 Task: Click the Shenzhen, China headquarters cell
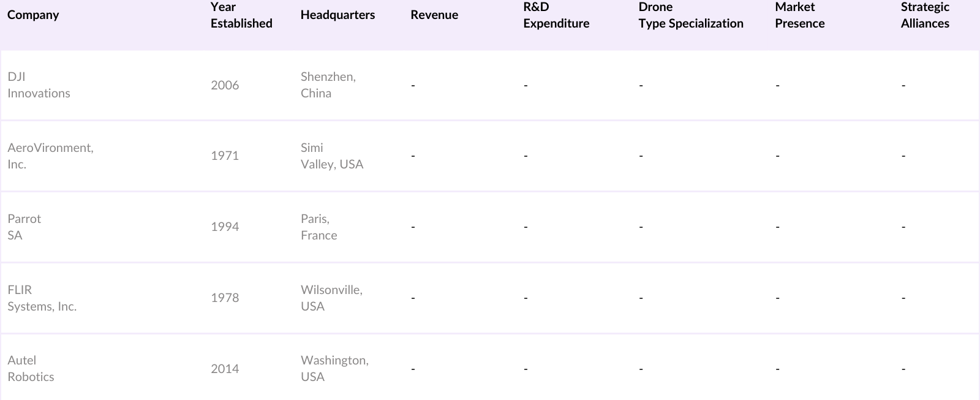click(x=328, y=85)
